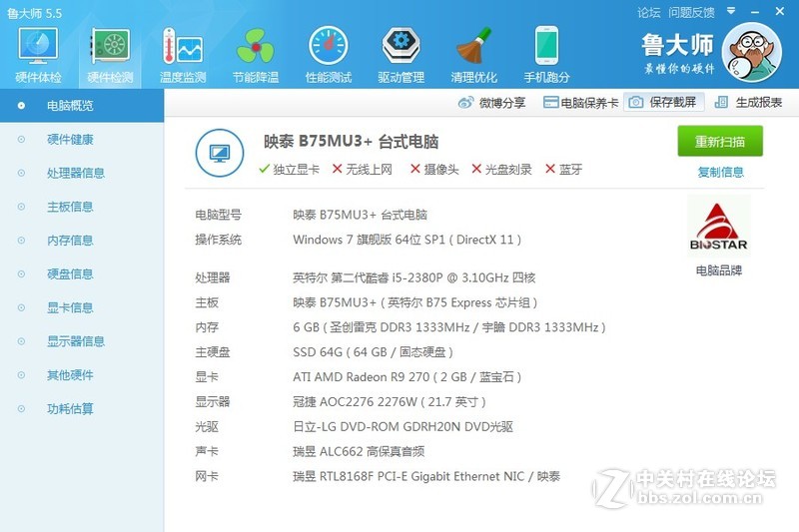799x532 pixels.
Task: Launch 性能测试 performance test icon
Action: click(329, 56)
